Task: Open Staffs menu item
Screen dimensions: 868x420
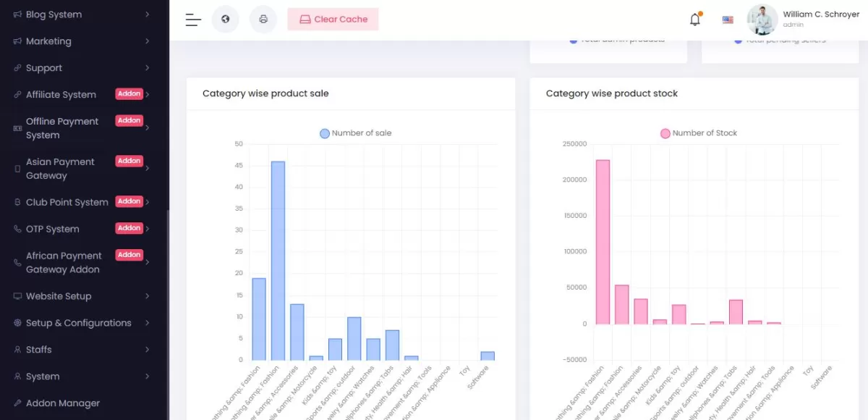Action: point(84,350)
